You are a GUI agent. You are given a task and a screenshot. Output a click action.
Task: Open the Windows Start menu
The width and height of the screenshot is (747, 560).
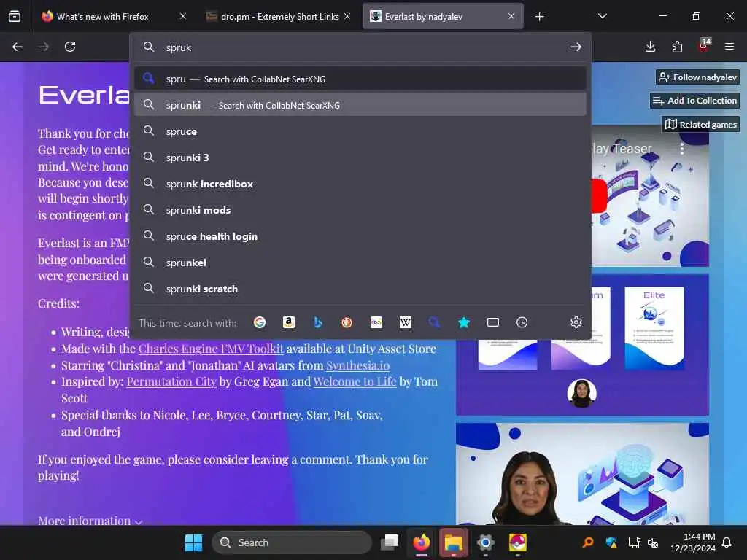(x=193, y=542)
